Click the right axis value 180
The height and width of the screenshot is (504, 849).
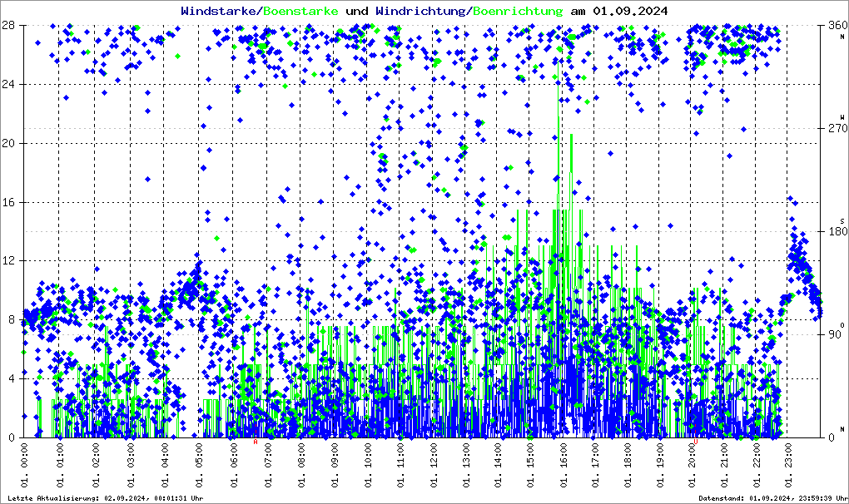click(x=837, y=231)
